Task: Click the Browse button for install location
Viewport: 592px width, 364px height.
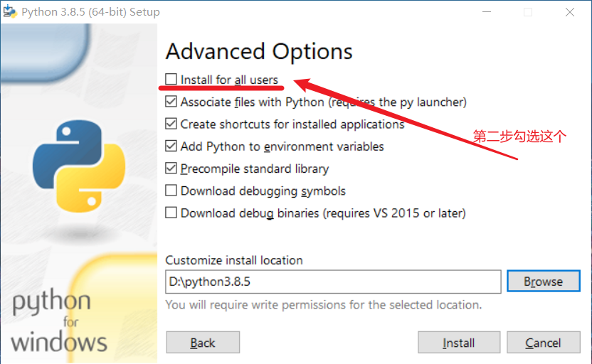Action: coord(544,282)
